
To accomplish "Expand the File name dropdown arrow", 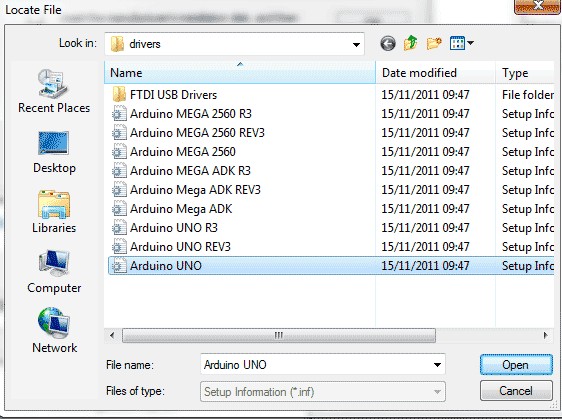I will pyautogui.click(x=437, y=365).
